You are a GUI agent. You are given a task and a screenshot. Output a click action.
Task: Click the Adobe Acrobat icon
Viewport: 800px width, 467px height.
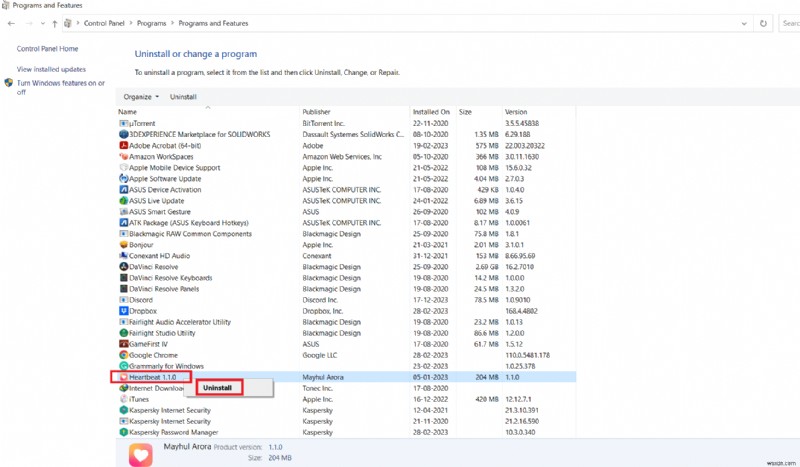point(123,145)
